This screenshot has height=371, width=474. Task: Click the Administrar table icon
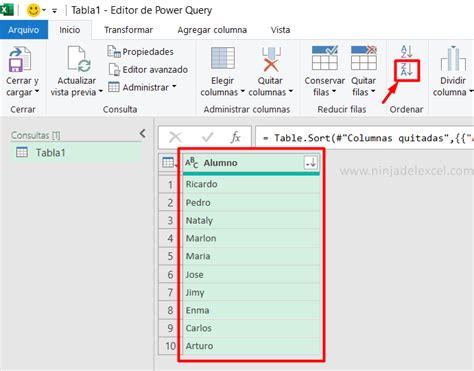(x=114, y=87)
